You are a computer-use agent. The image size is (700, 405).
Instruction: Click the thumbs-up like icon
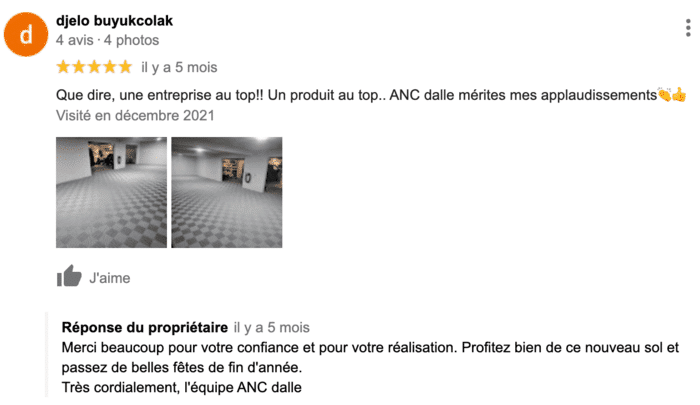[x=69, y=277]
